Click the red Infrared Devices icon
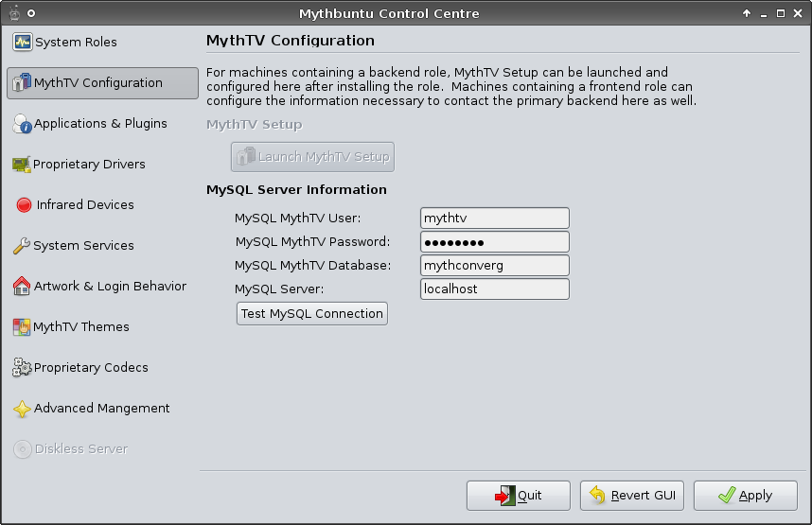812x525 pixels. [x=25, y=205]
